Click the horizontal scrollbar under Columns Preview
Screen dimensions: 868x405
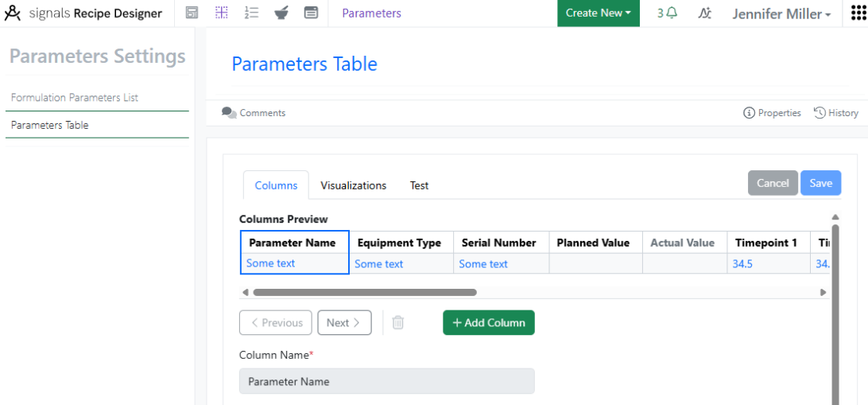pos(365,292)
